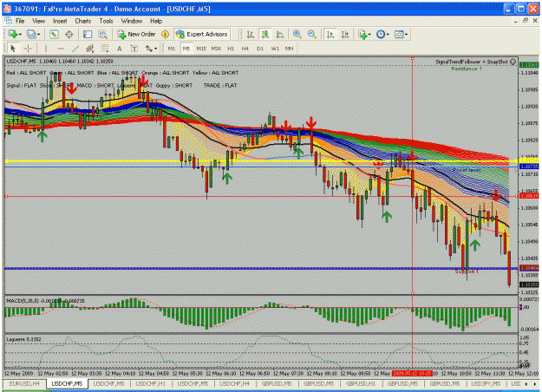
Task: Select the crosshair tool
Action: click(x=28, y=49)
